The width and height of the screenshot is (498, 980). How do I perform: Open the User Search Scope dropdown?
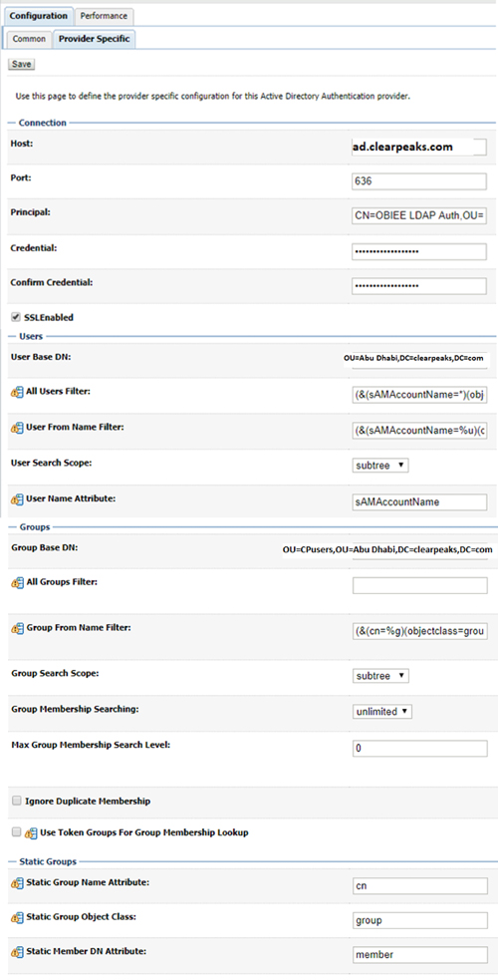[380, 465]
